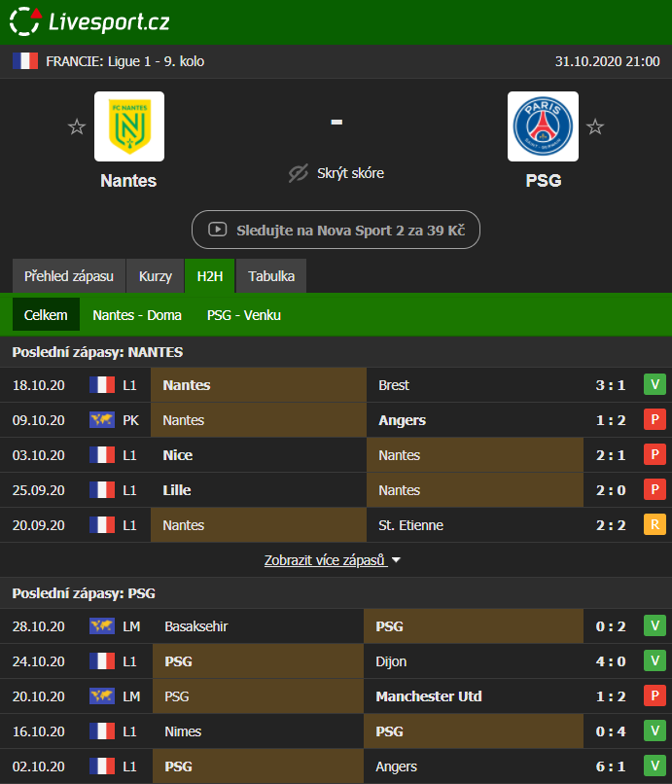Favorite Nantes with the star icon

[77, 127]
